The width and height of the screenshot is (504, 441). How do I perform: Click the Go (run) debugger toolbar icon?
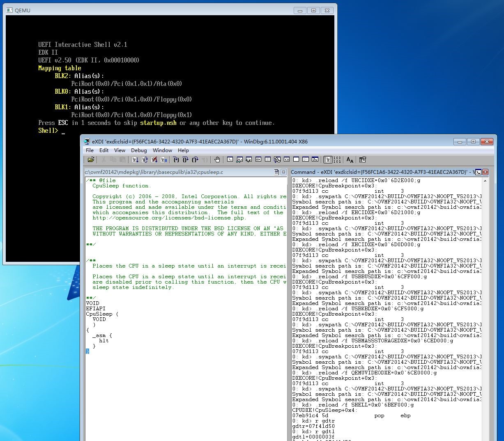(x=135, y=159)
